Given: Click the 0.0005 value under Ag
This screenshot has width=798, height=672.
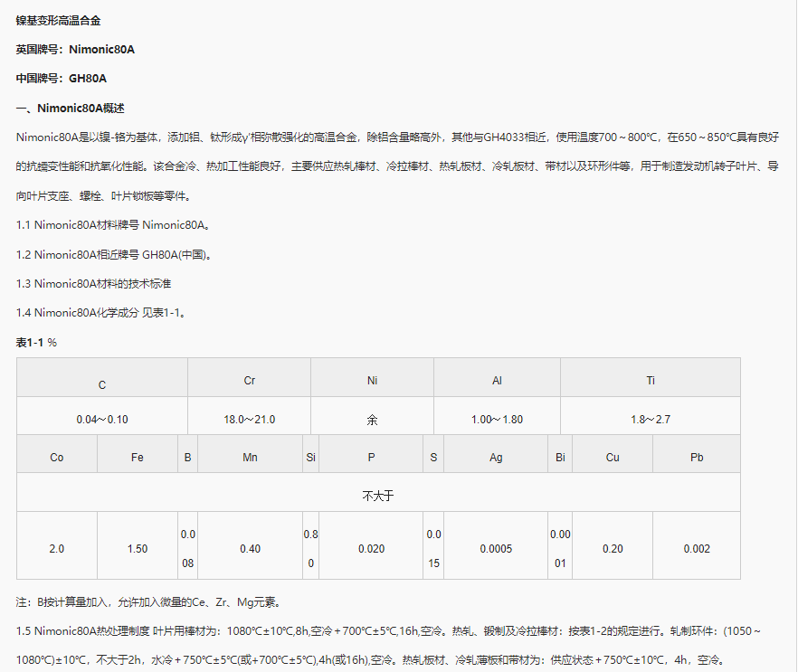Looking at the screenshot, I should [496, 548].
